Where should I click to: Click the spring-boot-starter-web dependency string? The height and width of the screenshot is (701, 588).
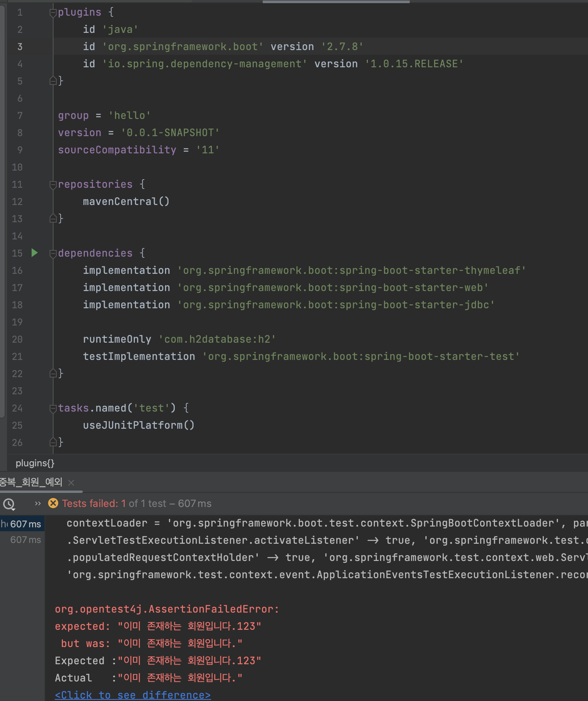pyautogui.click(x=333, y=288)
